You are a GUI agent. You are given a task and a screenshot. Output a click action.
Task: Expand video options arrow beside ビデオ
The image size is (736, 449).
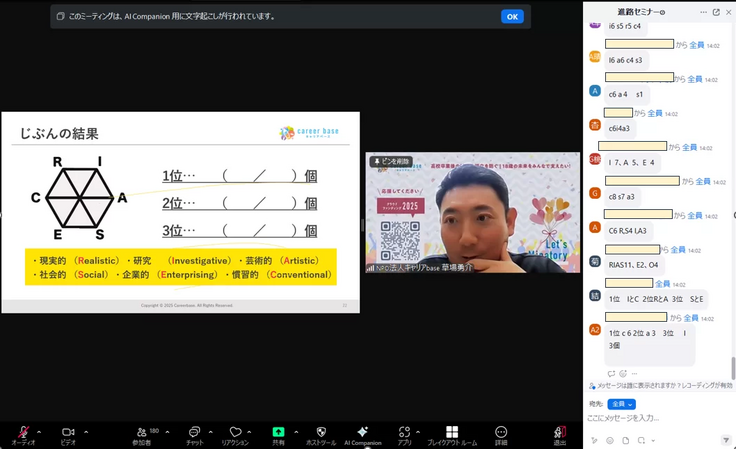85,431
